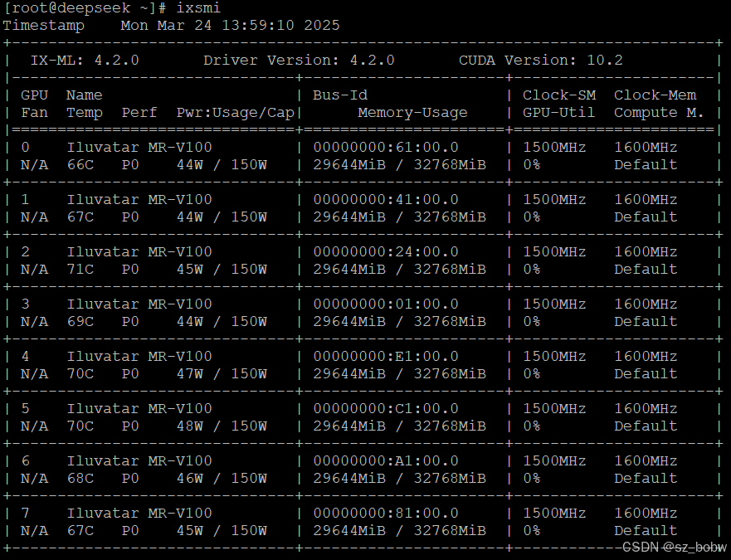Click the 47W / 150W power reading
The height and width of the screenshot is (560, 731).
[x=222, y=373]
